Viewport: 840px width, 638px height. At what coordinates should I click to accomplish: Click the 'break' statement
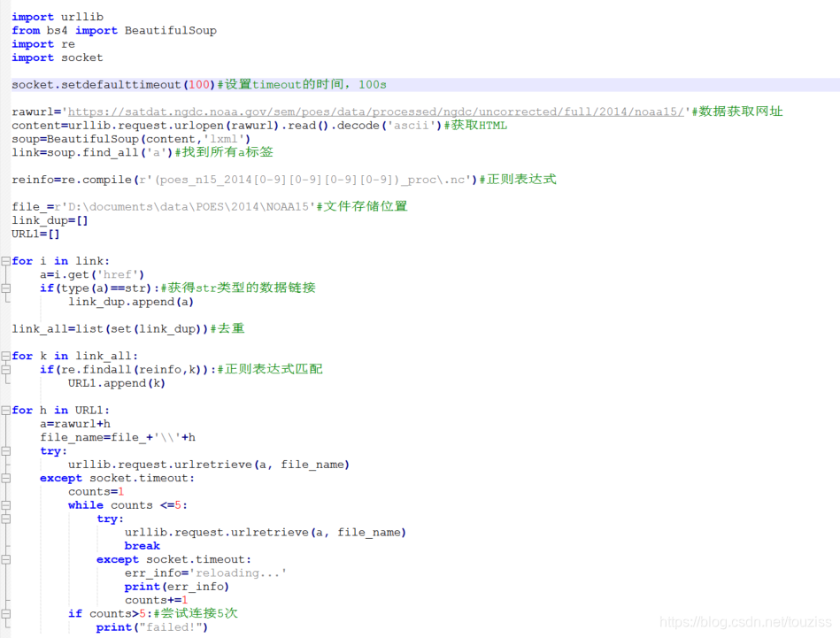tap(142, 545)
